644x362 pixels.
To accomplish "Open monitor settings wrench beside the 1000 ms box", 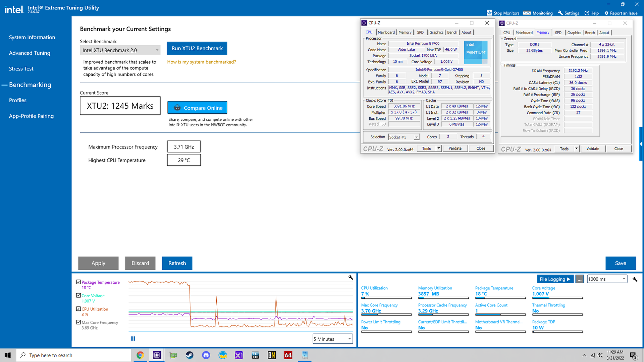I will 635,279.
